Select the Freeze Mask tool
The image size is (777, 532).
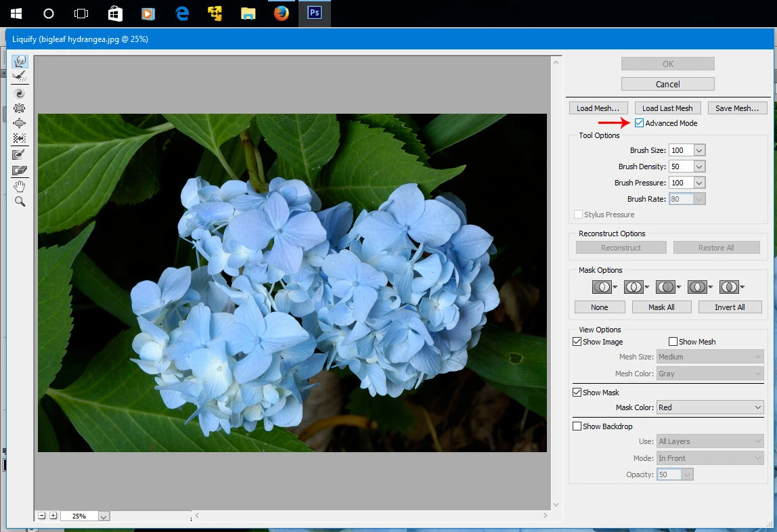[x=20, y=155]
